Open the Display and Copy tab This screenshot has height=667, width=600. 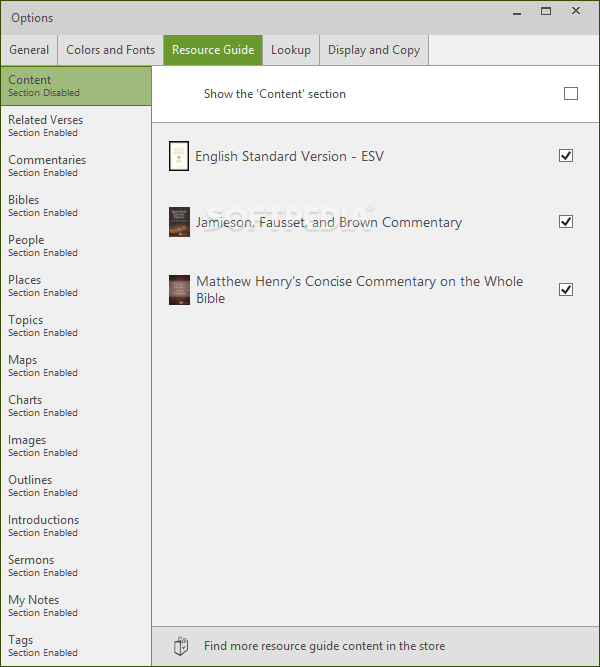(374, 50)
